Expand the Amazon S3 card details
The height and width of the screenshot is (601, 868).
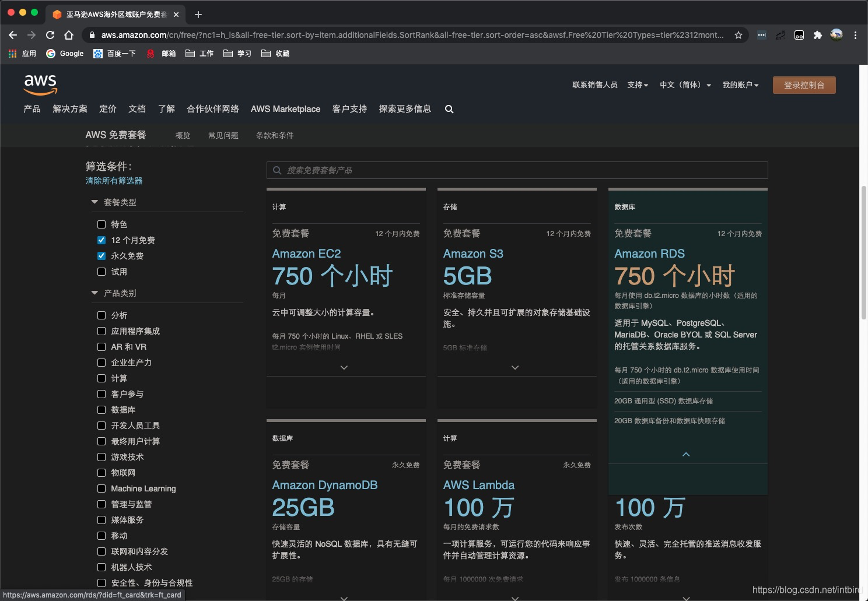point(515,368)
